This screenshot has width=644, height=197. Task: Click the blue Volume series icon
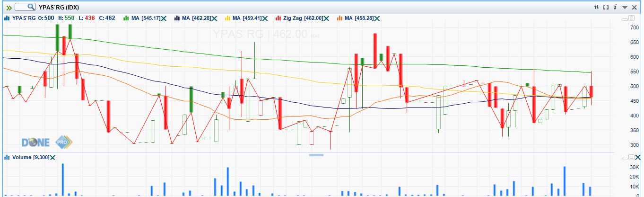(7, 157)
